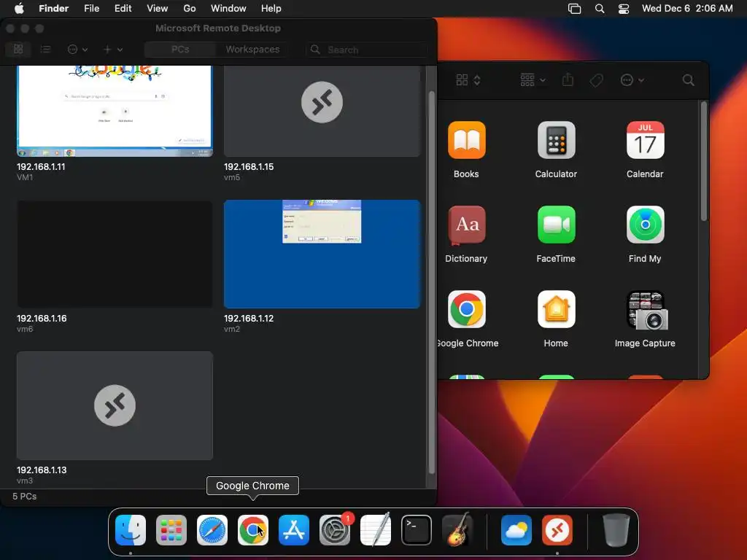Open Weather app from the Dock

(x=516, y=530)
